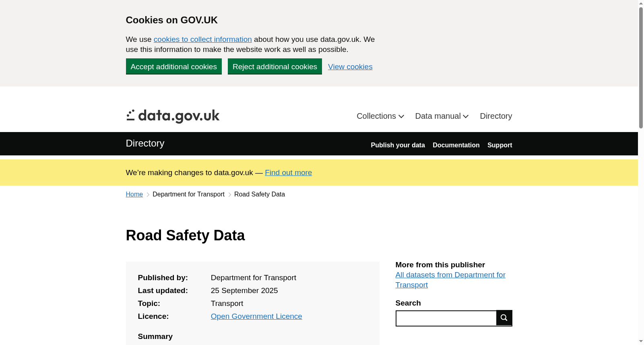Image resolution: width=644 pixels, height=345 pixels.
Task: Expand the Data manual menu
Action: [442, 116]
